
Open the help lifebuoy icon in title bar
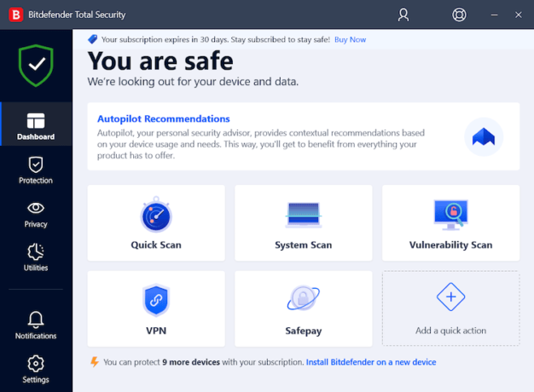point(459,14)
